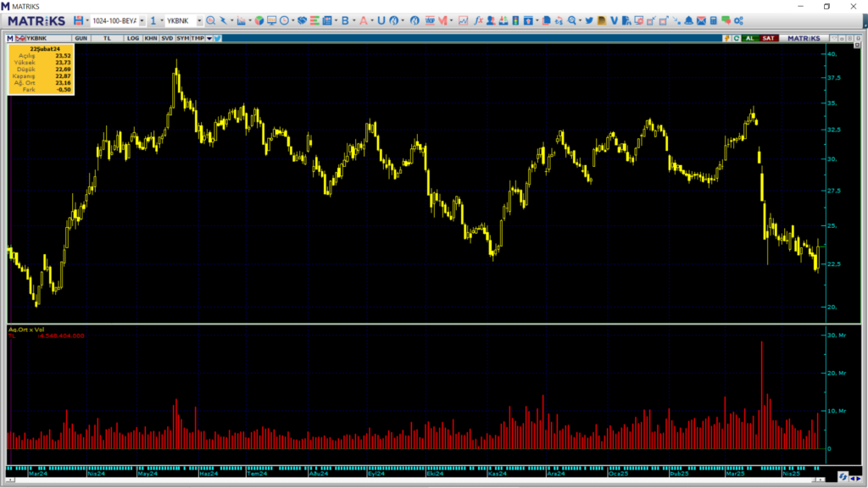Open the calculator icon
The height and width of the screenshot is (488, 868).
[x=714, y=20]
